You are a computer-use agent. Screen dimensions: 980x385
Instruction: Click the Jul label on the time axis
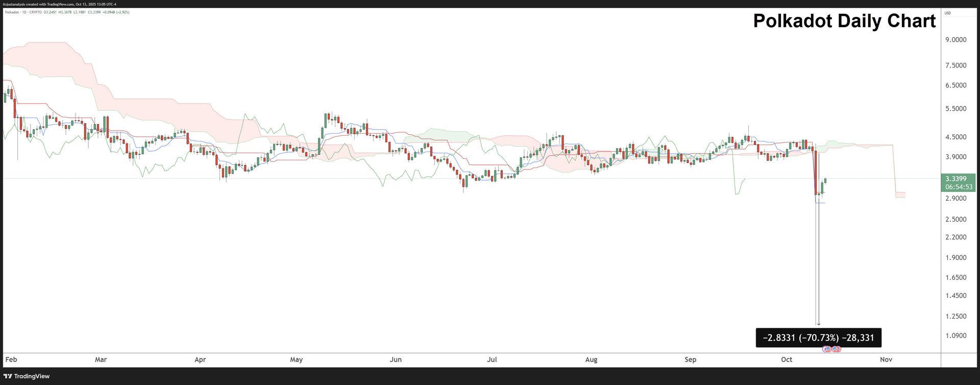click(x=492, y=359)
